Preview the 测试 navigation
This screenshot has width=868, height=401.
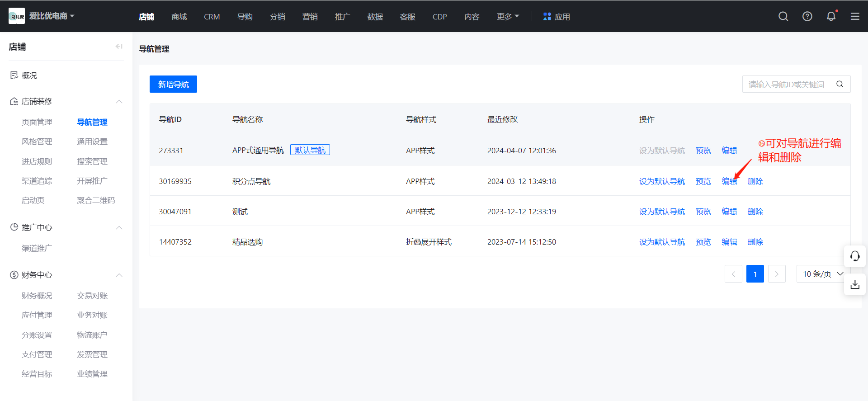[703, 212]
